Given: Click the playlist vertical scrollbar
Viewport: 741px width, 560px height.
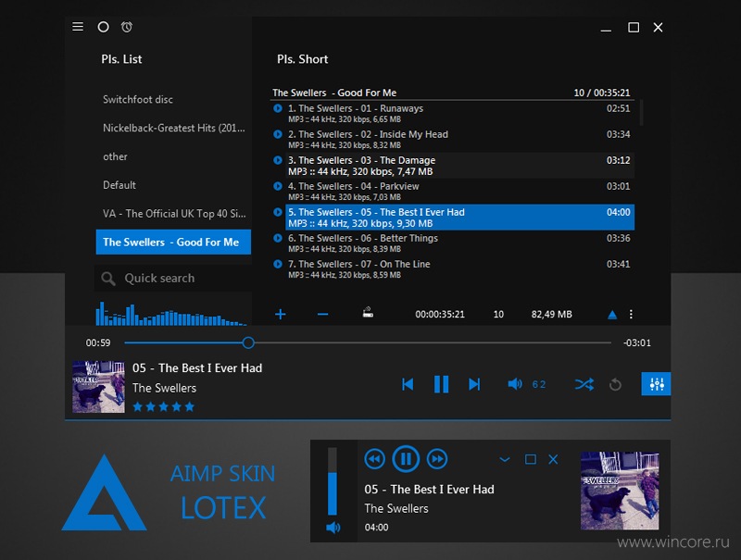Looking at the screenshot, I should pyautogui.click(x=641, y=112).
